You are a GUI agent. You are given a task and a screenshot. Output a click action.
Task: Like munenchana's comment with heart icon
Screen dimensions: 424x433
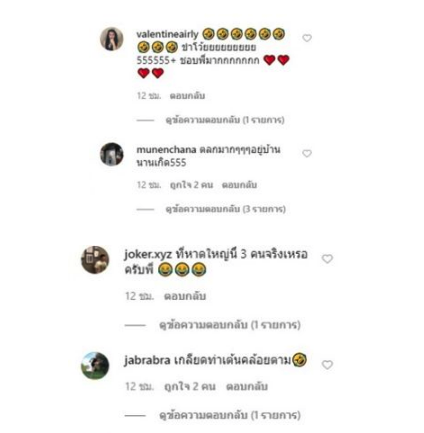point(307,153)
